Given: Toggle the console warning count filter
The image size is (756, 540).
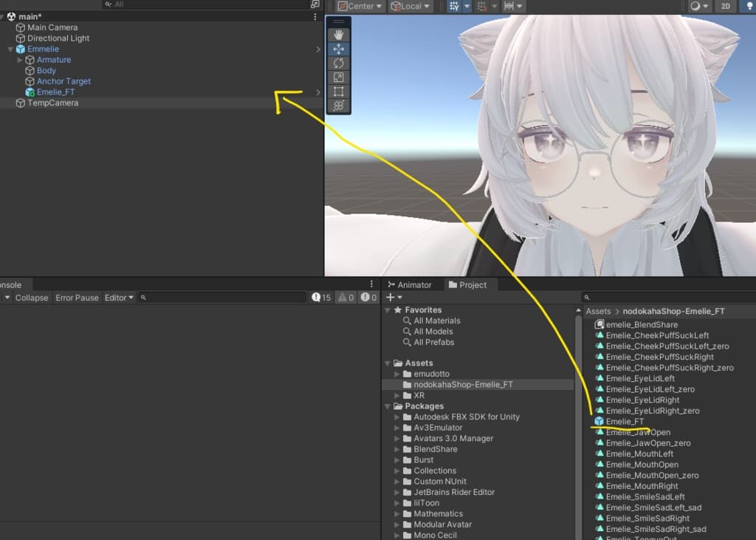Looking at the screenshot, I should (346, 298).
